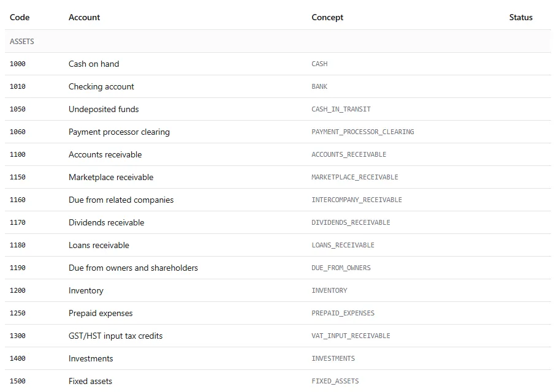Image resolution: width=556 pixels, height=392 pixels.
Task: Click account code 1000
Action: 17,64
